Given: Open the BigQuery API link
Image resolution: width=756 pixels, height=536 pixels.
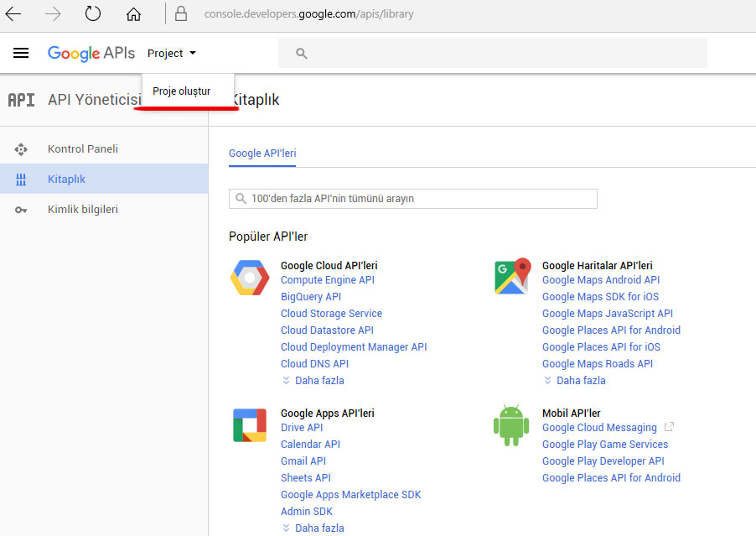Looking at the screenshot, I should pyautogui.click(x=311, y=297).
